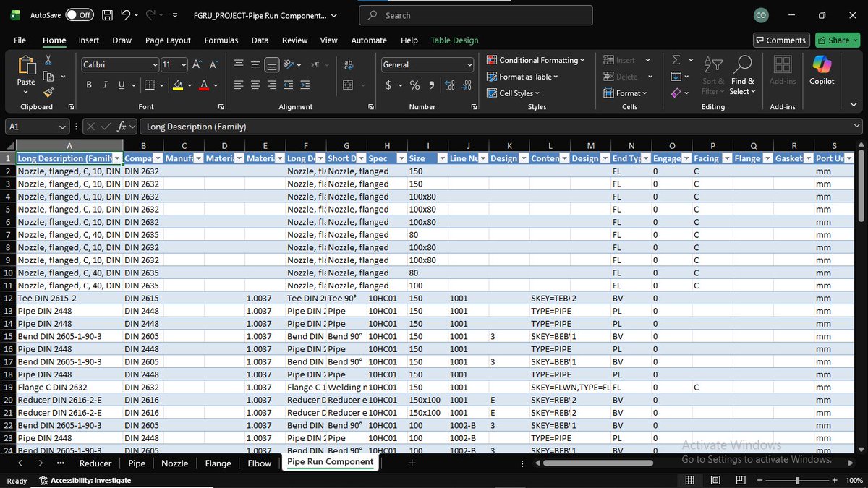Switch to the Formulas ribbon tab
The image size is (868, 488).
tap(221, 40)
